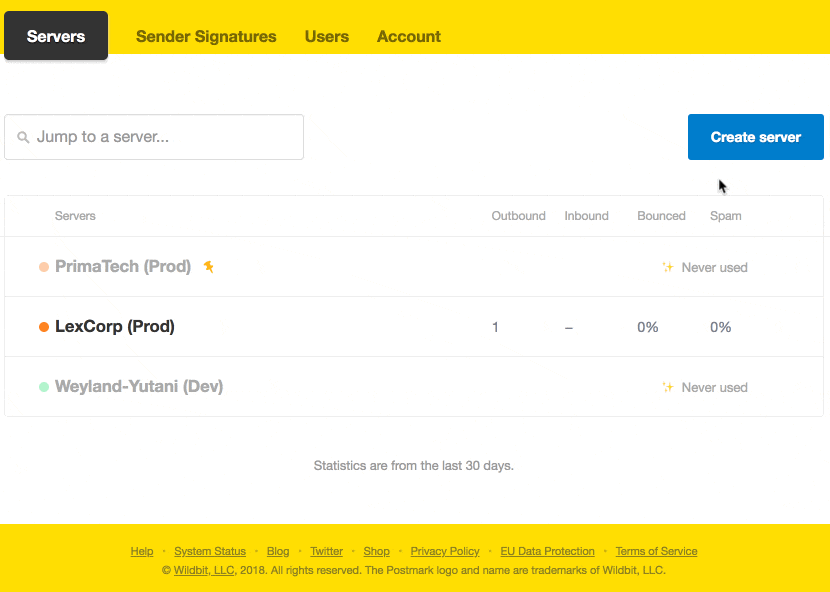Click the Servers column header
Screen dimensions: 830x592
pyautogui.click(x=75, y=216)
